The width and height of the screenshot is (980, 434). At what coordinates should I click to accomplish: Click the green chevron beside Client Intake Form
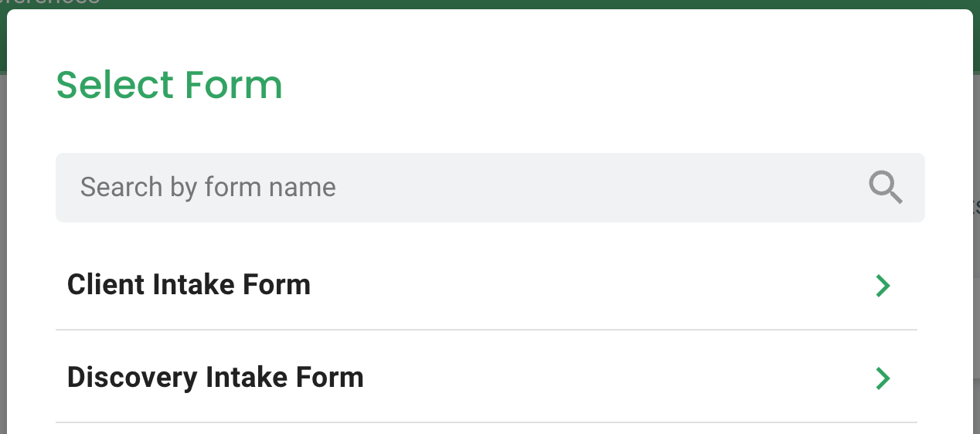coord(883,286)
